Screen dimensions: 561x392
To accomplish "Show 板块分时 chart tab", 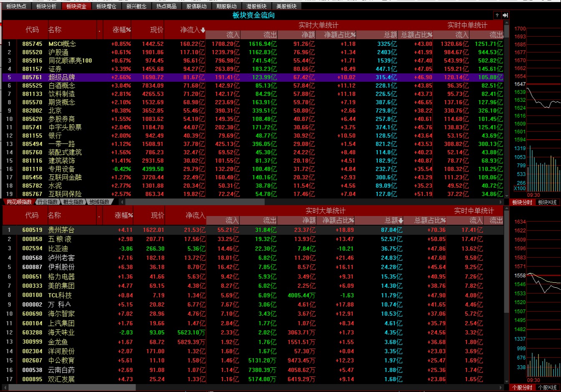I will [x=522, y=202].
